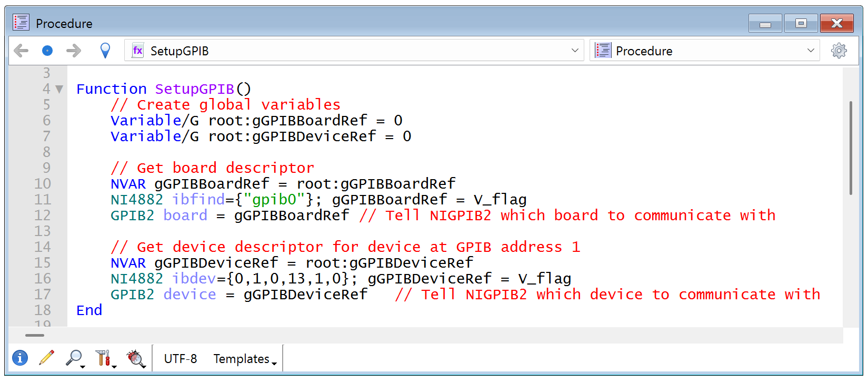The height and width of the screenshot is (382, 868).
Task: Click the word ibfind in code
Action: point(198,200)
